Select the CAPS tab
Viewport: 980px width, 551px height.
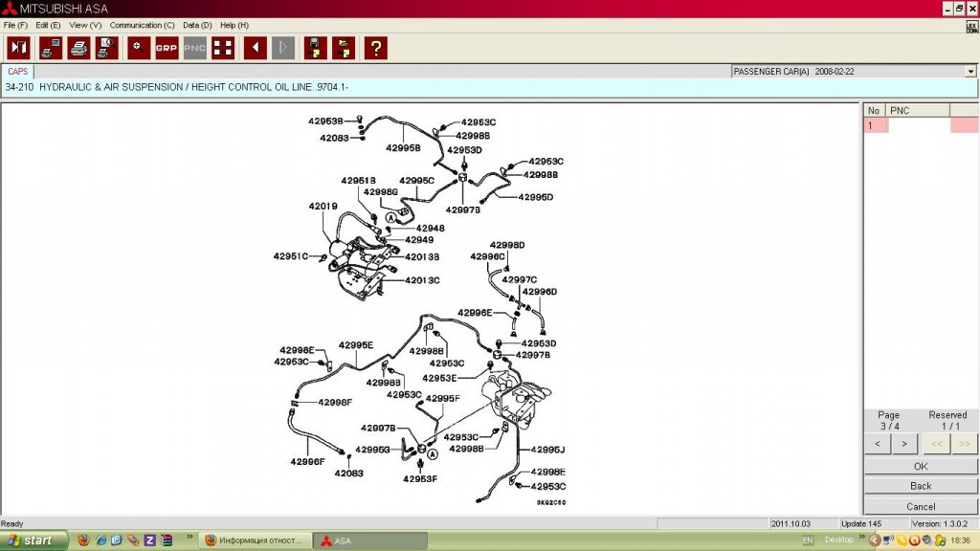[x=17, y=71]
